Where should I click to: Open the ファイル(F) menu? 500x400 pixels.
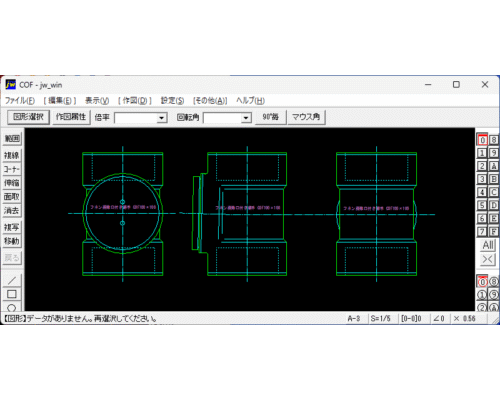click(20, 100)
